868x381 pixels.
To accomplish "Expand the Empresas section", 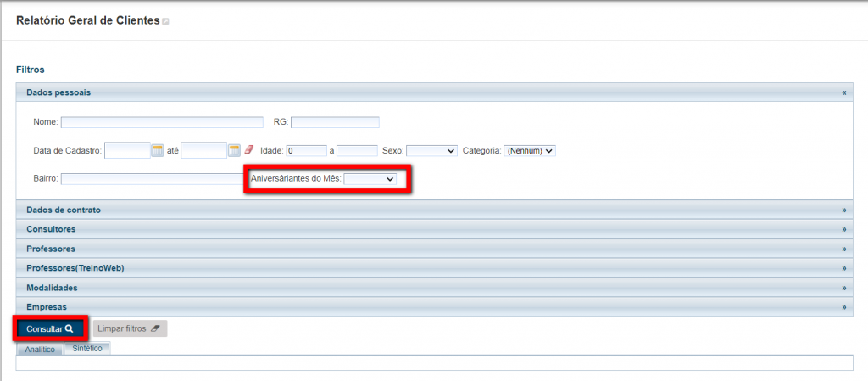I will point(843,307).
